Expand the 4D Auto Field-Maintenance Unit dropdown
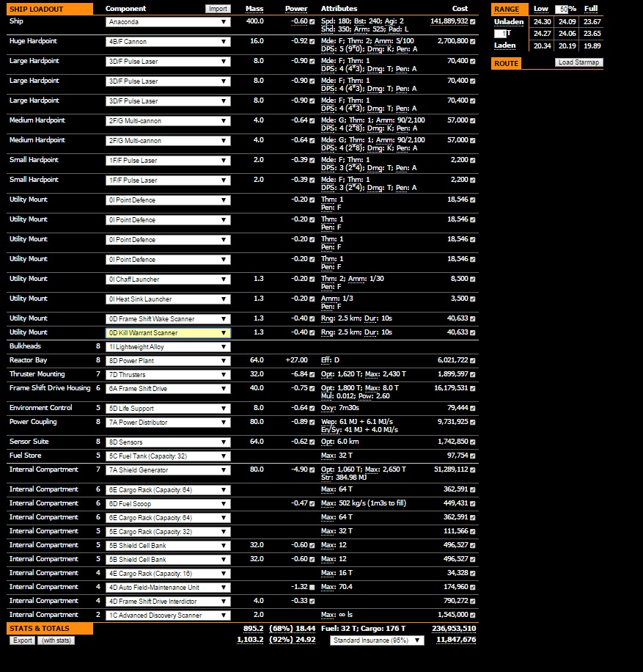 [x=168, y=588]
